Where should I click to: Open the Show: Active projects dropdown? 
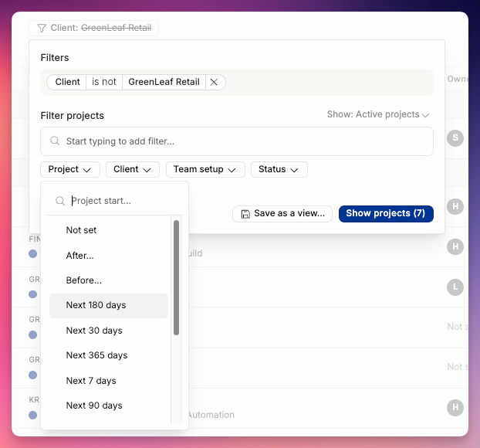click(x=378, y=114)
